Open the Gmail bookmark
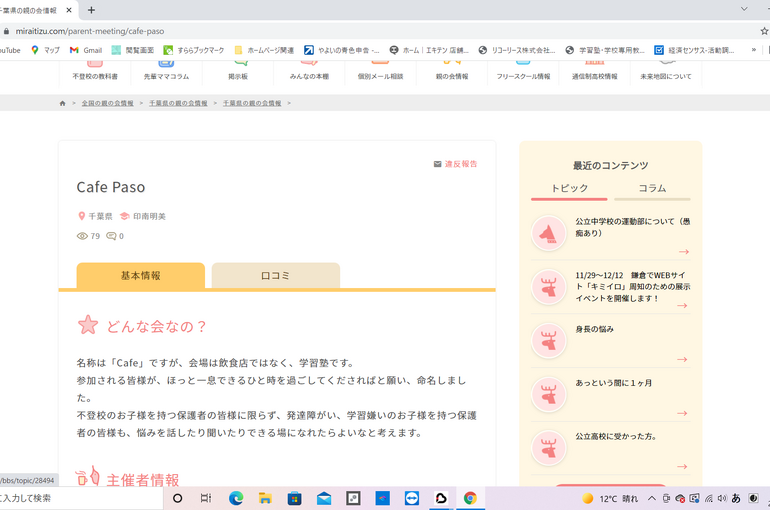This screenshot has width=770, height=510. (x=85, y=50)
